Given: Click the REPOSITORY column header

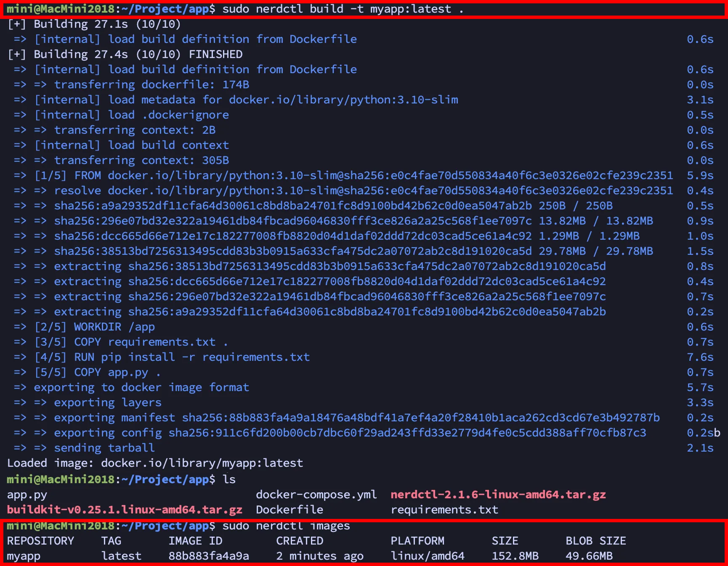Looking at the screenshot, I should 40,541.
